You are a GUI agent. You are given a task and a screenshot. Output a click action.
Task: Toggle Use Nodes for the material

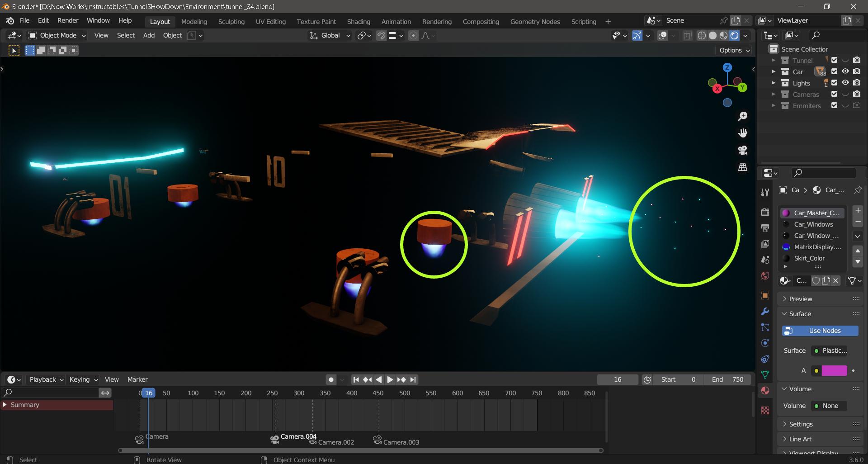pyautogui.click(x=820, y=331)
